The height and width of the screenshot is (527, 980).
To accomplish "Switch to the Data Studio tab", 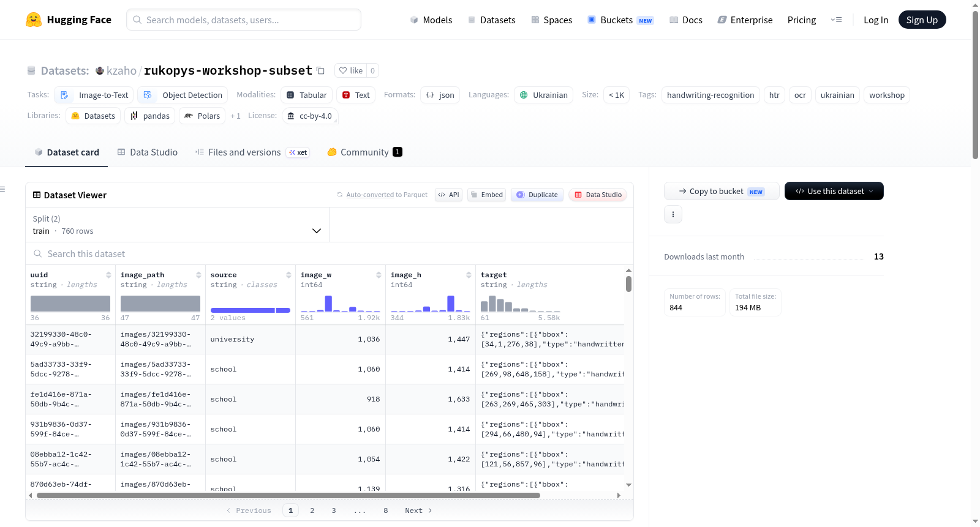I will pos(147,152).
